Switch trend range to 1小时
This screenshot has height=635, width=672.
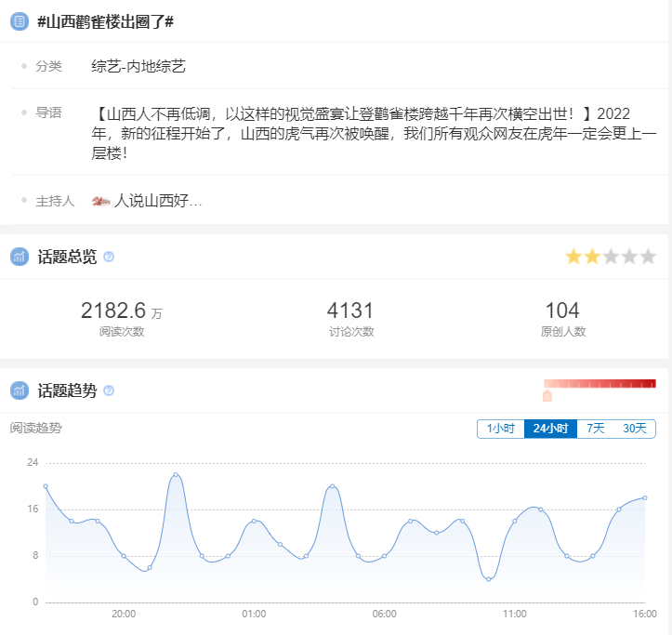(501, 429)
